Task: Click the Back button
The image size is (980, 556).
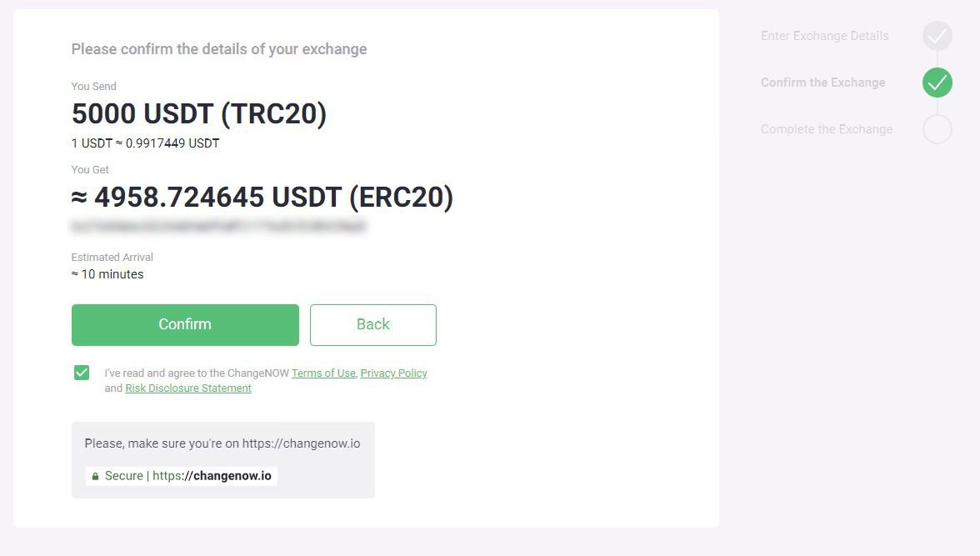Action: point(372,324)
